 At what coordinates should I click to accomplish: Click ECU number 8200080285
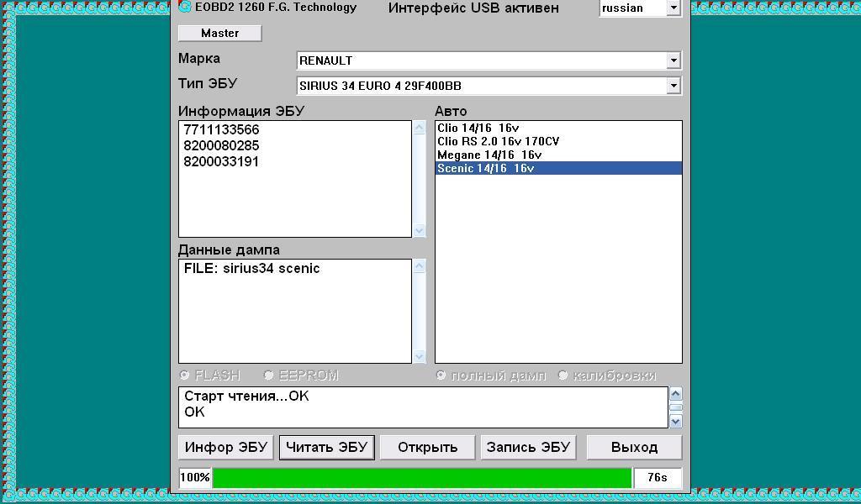tap(221, 145)
